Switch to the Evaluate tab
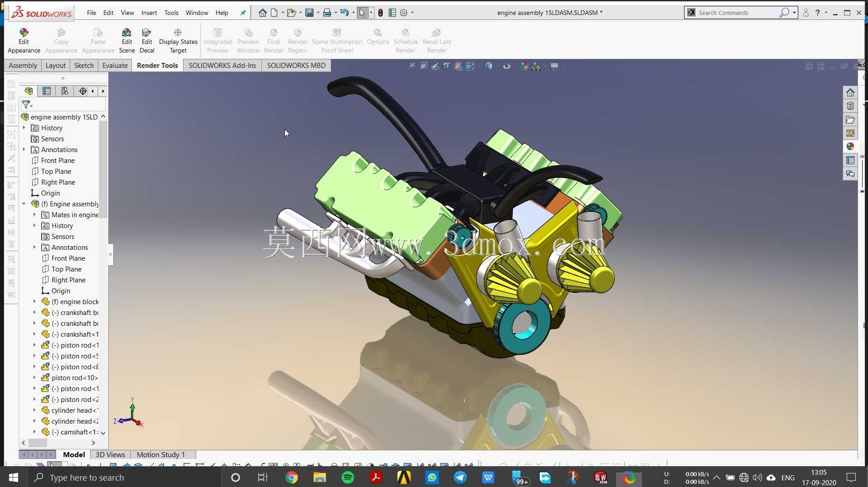Screen dimensions: 868x487 tap(115, 65)
